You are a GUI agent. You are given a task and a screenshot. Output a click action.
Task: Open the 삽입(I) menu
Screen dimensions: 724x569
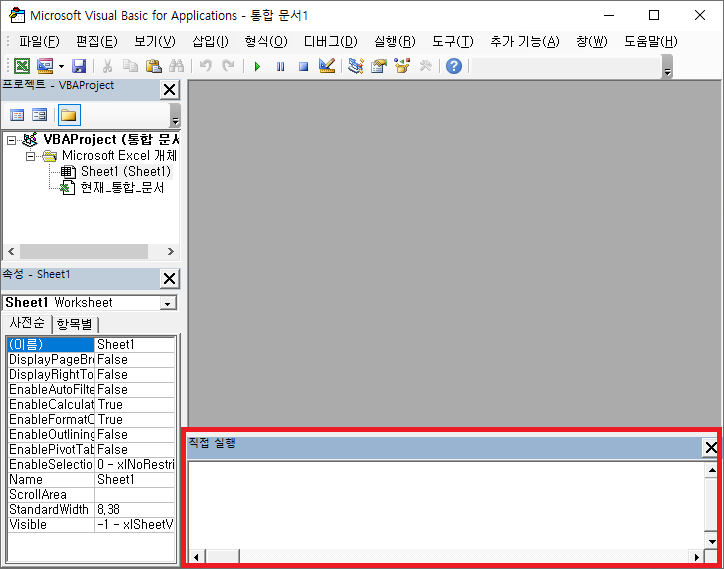pyautogui.click(x=210, y=42)
